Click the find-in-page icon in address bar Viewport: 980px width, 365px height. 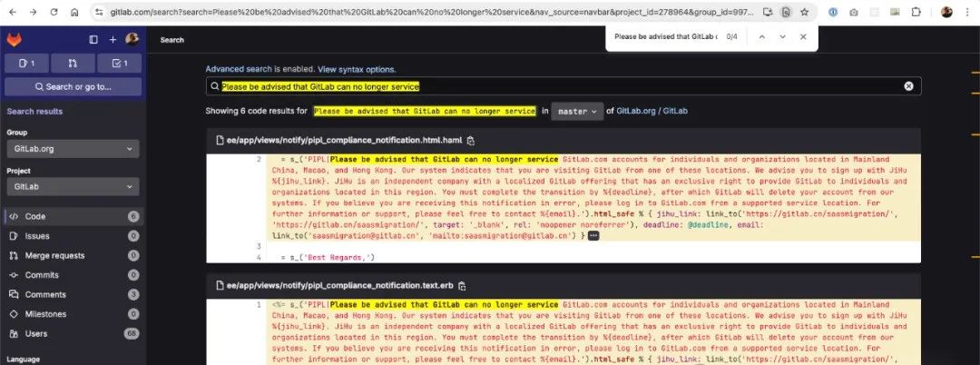[x=786, y=12]
